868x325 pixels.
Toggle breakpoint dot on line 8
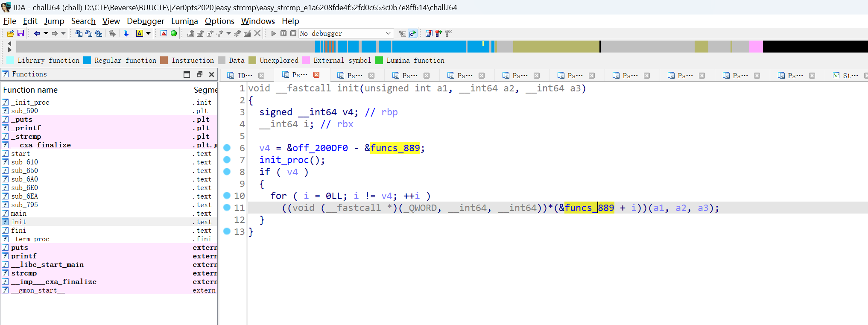(227, 172)
